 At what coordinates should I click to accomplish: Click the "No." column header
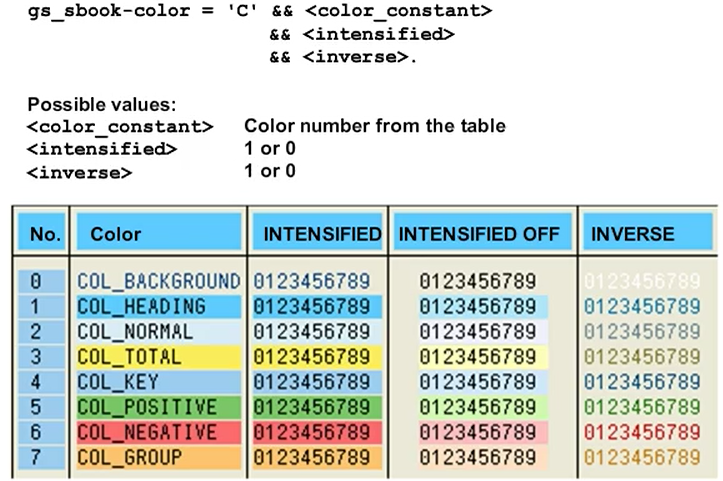coord(45,234)
